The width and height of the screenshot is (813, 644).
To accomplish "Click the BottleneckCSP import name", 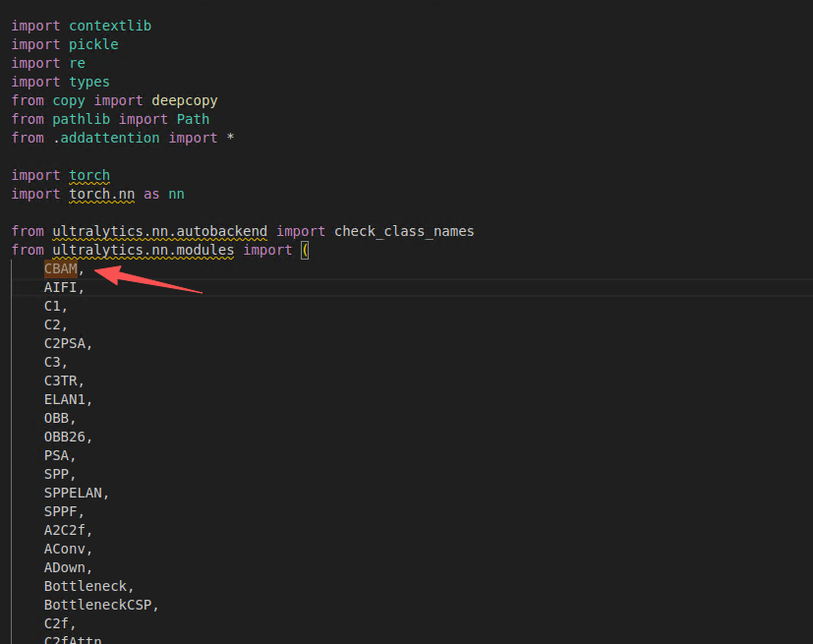I will coord(98,605).
